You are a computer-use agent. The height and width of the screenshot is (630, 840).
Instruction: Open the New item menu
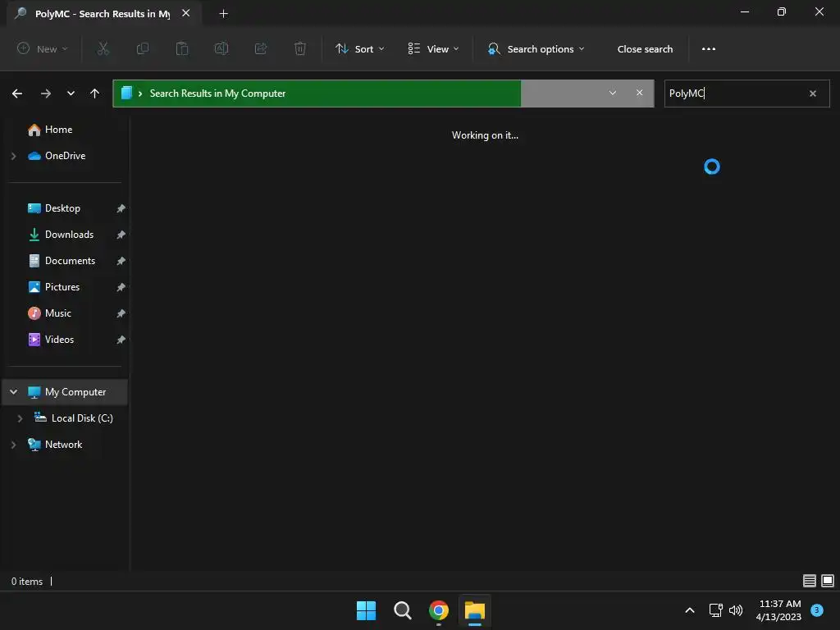pos(43,48)
